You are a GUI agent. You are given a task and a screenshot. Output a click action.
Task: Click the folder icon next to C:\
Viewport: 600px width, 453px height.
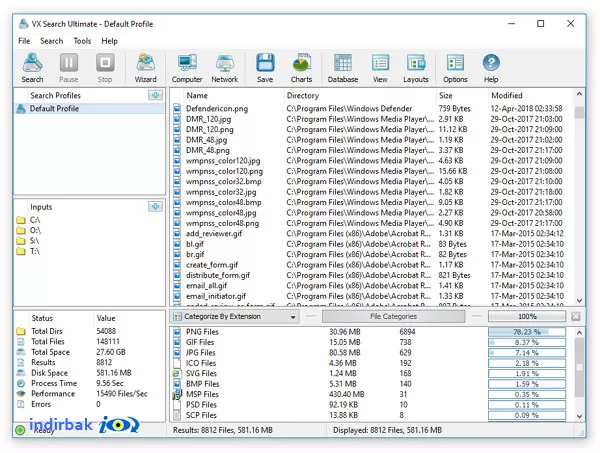pyautogui.click(x=21, y=220)
